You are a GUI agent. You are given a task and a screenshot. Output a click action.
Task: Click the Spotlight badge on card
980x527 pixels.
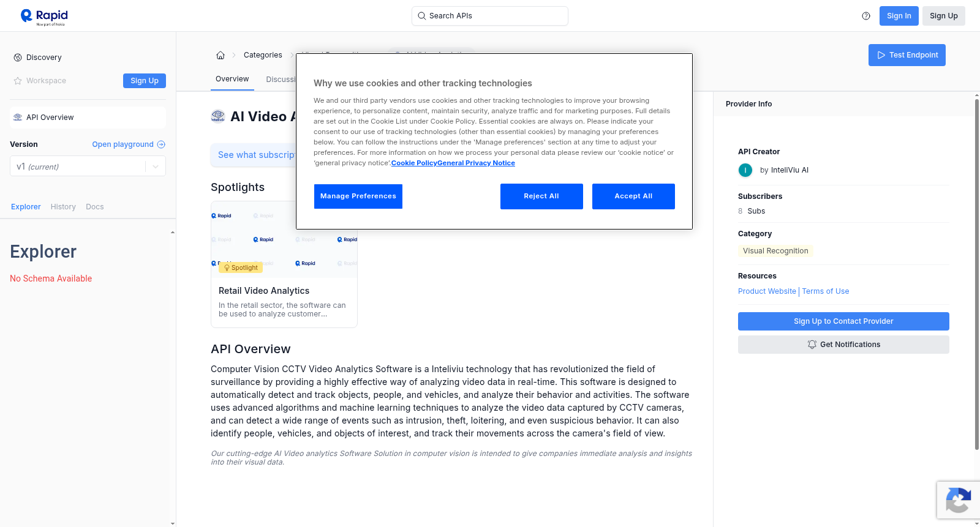241,267
